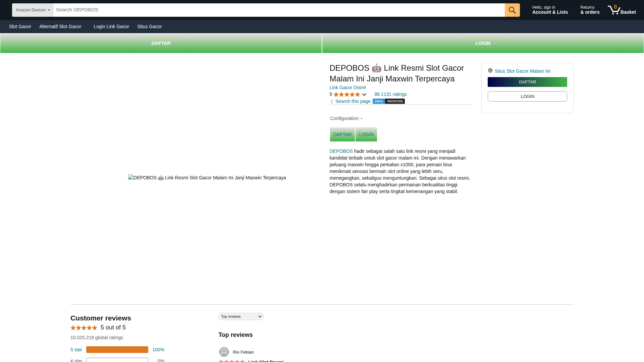Click the dark DAFTAR button in sidebar box
644x362 pixels.
[527, 82]
